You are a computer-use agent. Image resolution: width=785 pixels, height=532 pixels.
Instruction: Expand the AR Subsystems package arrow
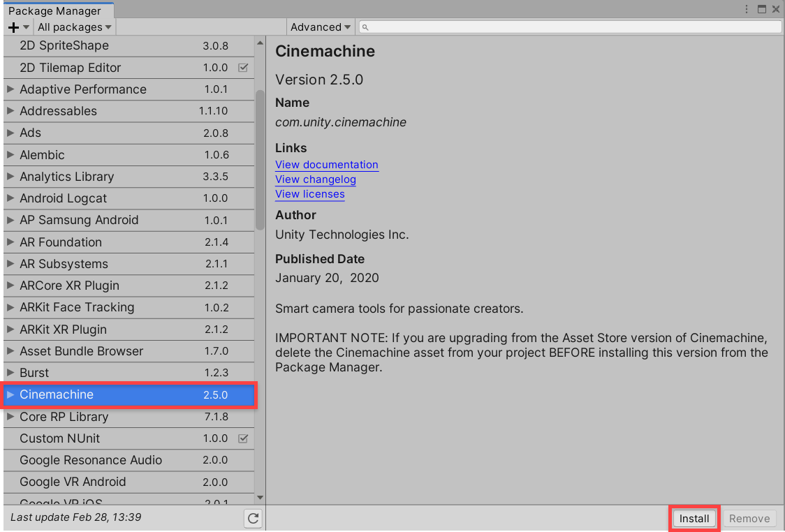point(10,264)
